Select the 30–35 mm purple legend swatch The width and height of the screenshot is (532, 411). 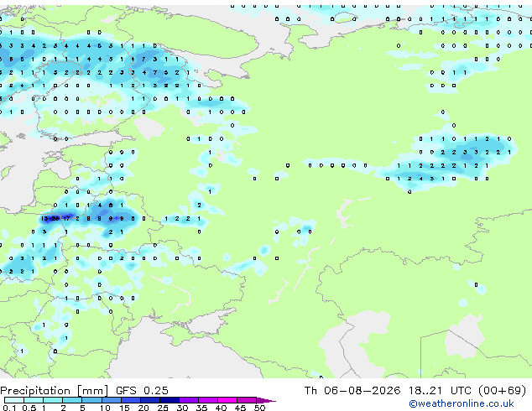pyautogui.click(x=189, y=400)
